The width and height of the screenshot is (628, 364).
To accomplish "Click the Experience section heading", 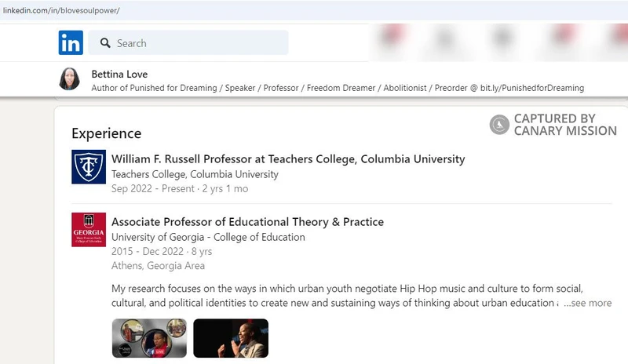I will tap(107, 133).
